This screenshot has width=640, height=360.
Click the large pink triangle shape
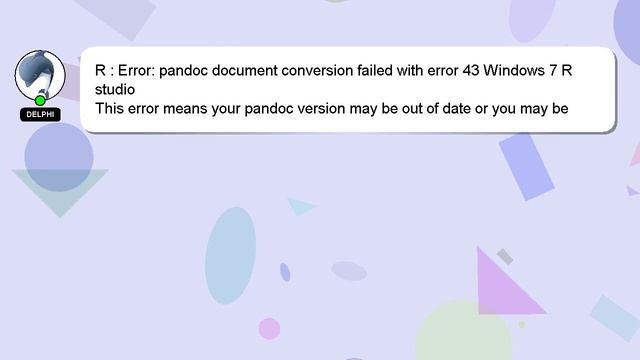[x=507, y=282]
